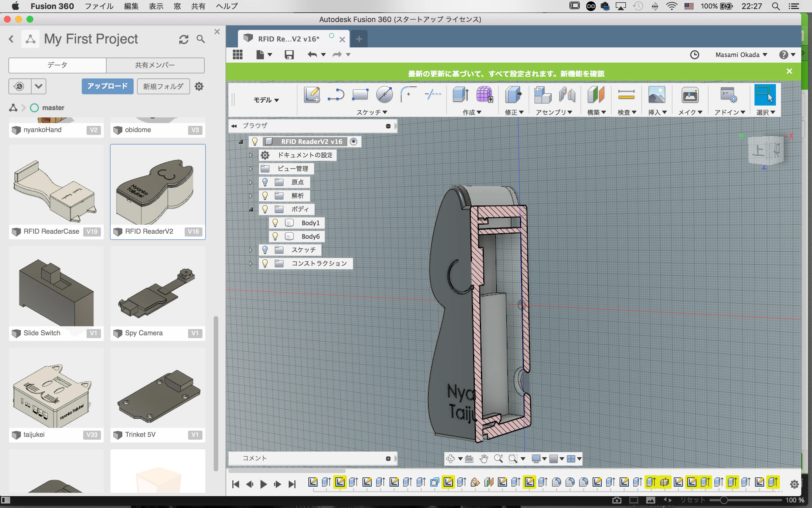The height and width of the screenshot is (508, 812).
Task: Click the アップロード button
Action: point(107,86)
